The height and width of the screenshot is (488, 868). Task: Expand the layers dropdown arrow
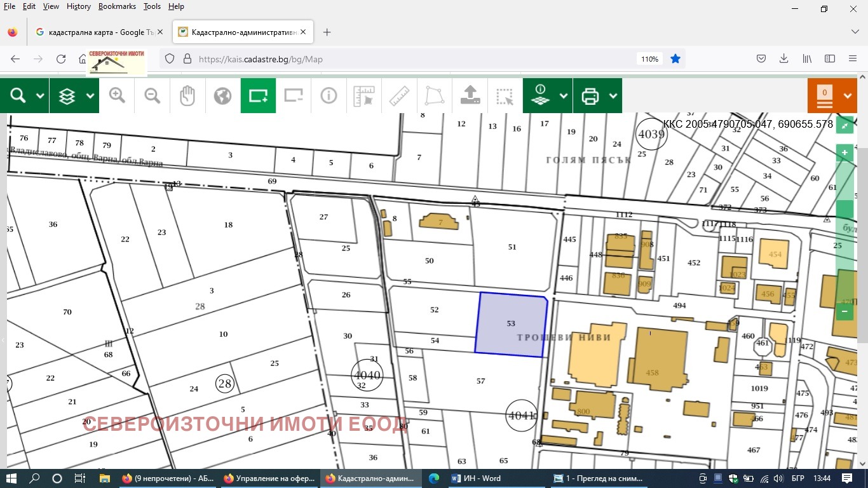click(x=90, y=96)
